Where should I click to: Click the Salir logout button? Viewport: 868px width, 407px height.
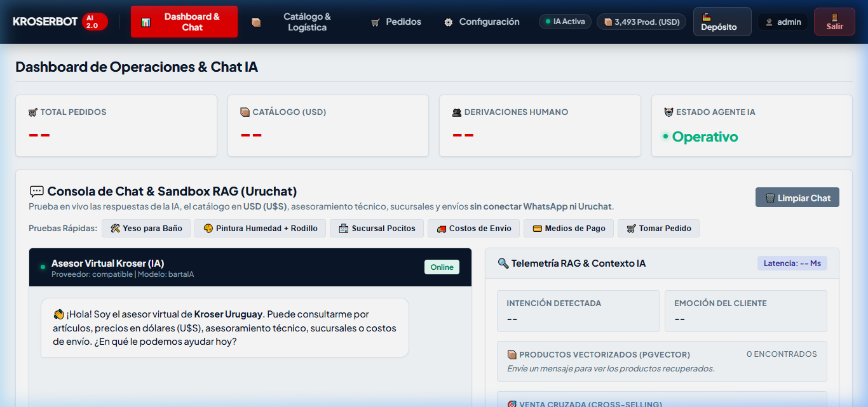coord(834,22)
